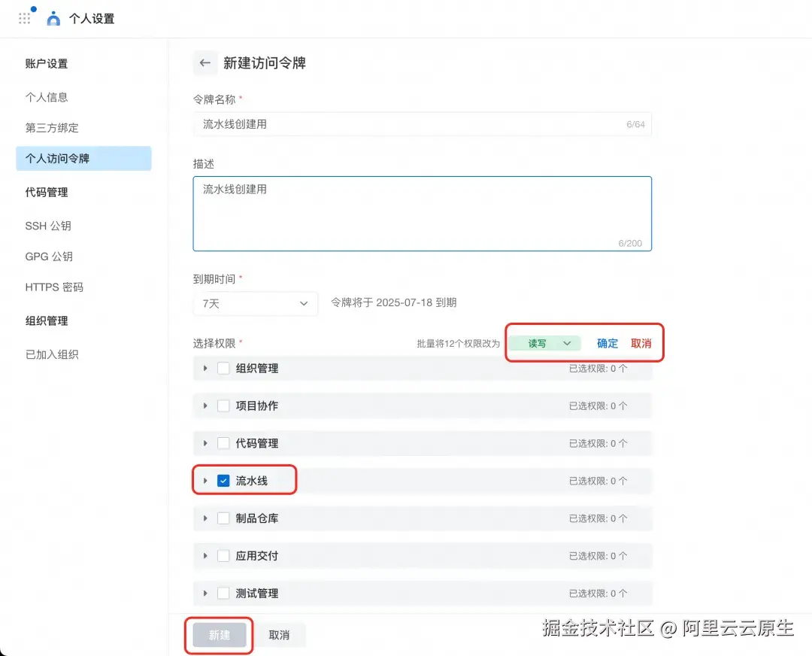
Task: Click the 组织管理 sidebar section heading
Action: click(x=47, y=320)
